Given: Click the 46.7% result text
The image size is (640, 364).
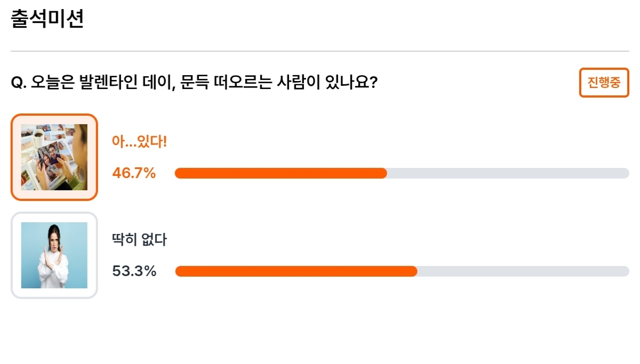Looking at the screenshot, I should coord(134,173).
